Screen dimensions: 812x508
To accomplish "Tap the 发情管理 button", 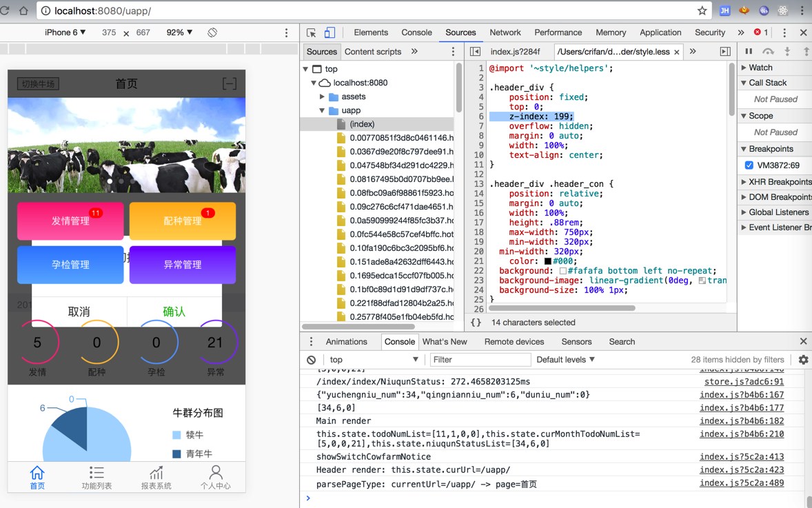I will point(70,221).
